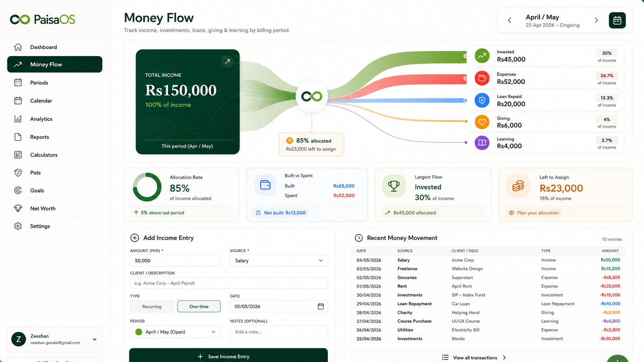Image resolution: width=644 pixels, height=362 pixels.
Task: Click the Investments SIP – Index Fund row
Action: click(x=488, y=295)
